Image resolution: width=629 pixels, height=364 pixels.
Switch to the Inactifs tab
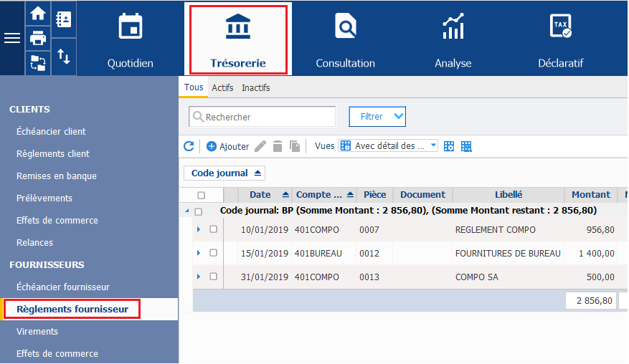(255, 87)
